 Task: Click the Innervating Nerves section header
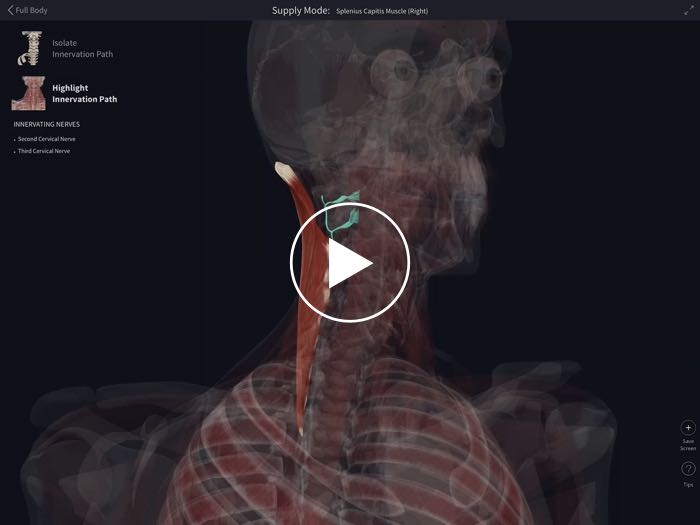[47, 124]
